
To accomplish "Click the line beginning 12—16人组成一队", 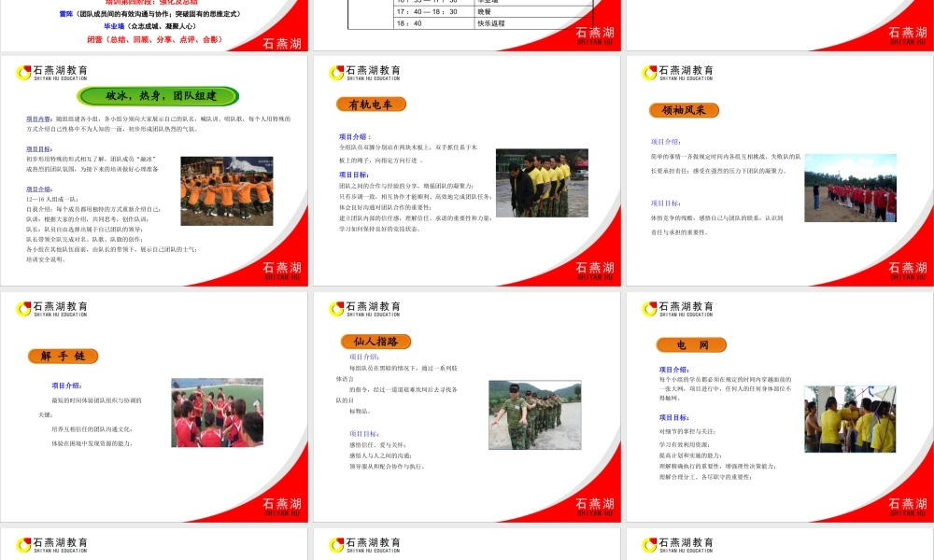I will [x=52, y=200].
